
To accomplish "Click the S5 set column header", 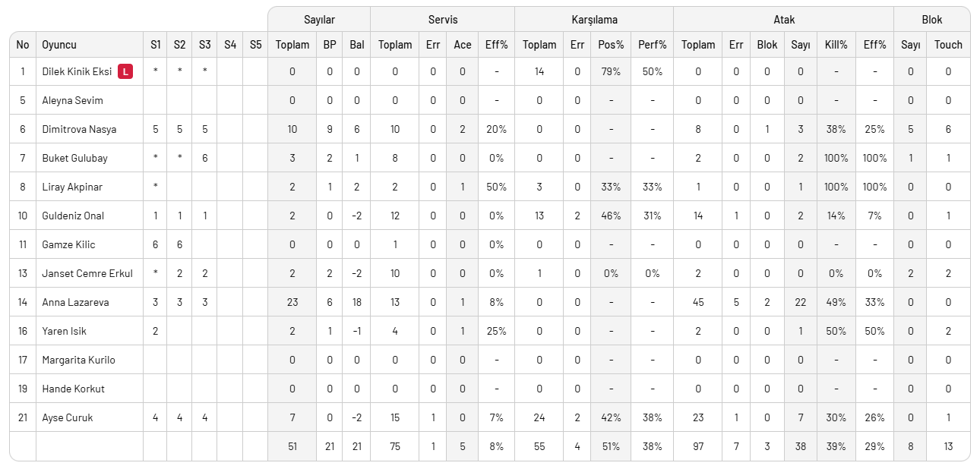I will (x=255, y=45).
